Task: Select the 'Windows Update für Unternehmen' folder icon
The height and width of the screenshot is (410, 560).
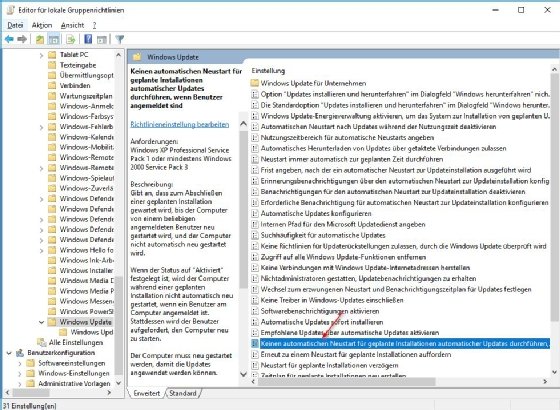Action: point(254,83)
